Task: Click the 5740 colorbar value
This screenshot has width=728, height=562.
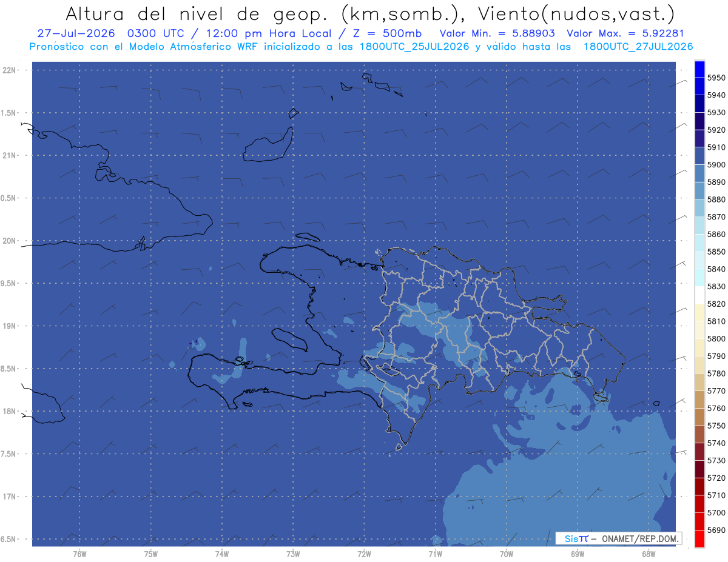Action: pyautogui.click(x=716, y=443)
